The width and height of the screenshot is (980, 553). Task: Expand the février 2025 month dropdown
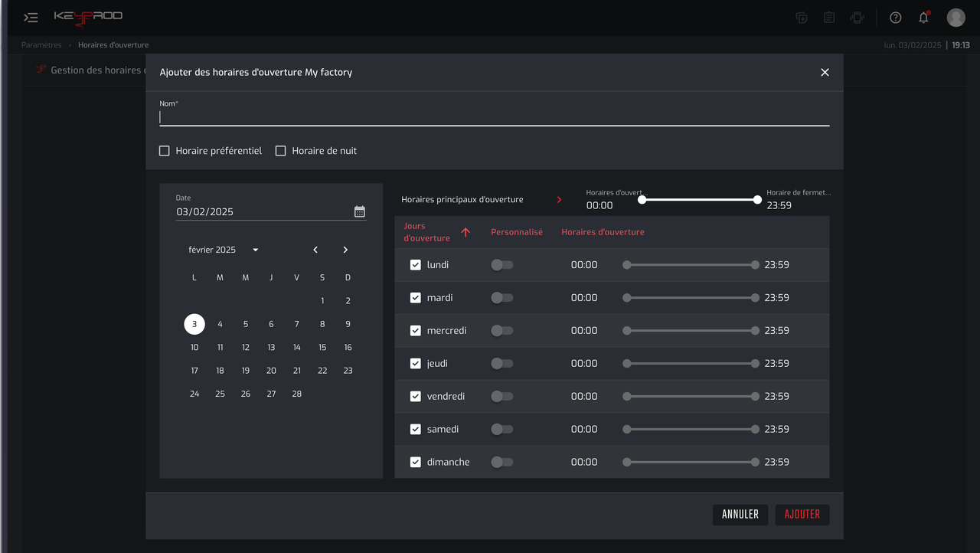[x=255, y=250]
